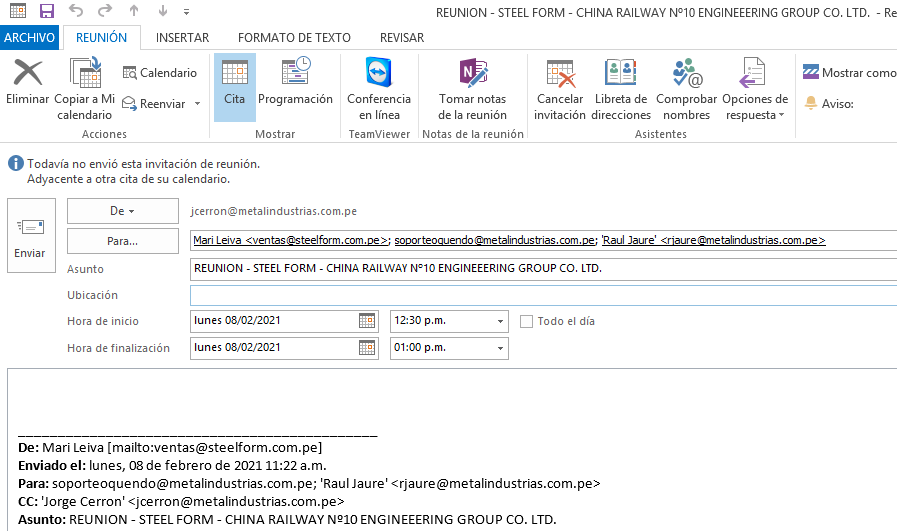Click the Aviso bell icon

coord(811,103)
